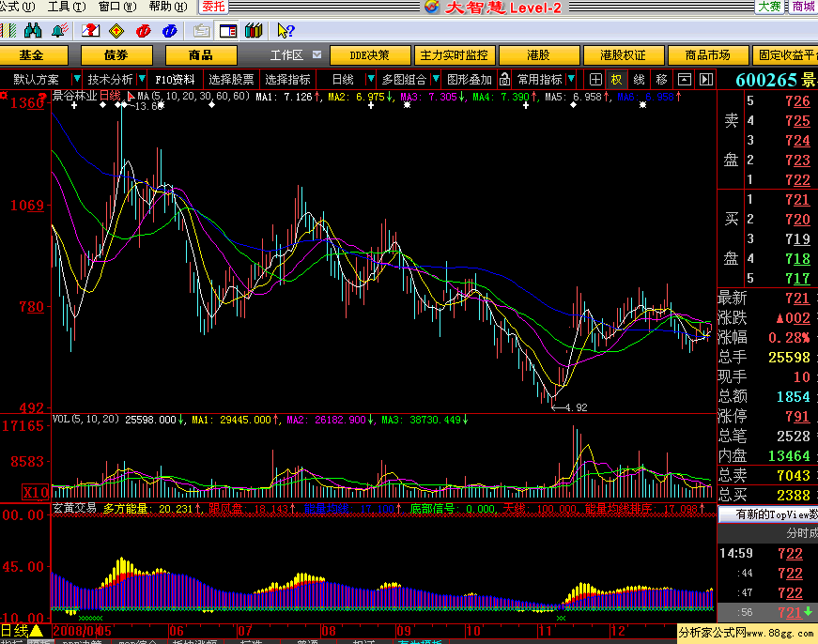The width and height of the screenshot is (818, 644).
Task: Open F10资料
Action: [x=176, y=79]
